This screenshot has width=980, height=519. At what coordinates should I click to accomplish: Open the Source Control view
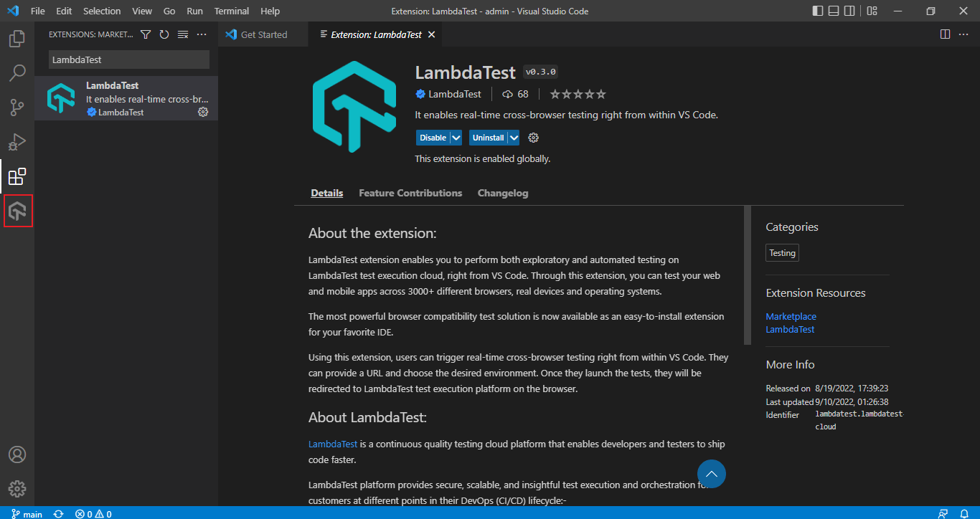[x=17, y=108]
